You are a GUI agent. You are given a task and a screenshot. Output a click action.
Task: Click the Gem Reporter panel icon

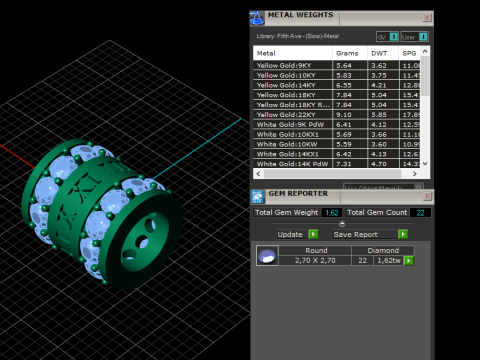click(x=257, y=197)
